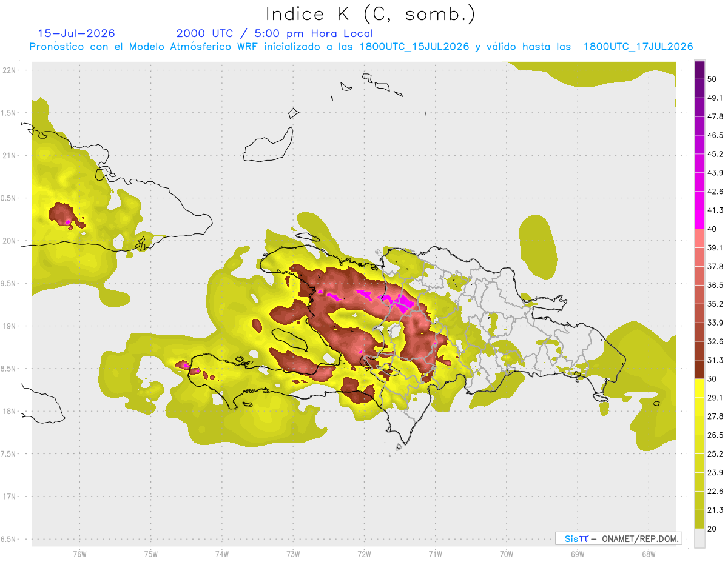Pick the light gray swatch below the 20 label
Screen dimensions: 728x562
coord(699,538)
